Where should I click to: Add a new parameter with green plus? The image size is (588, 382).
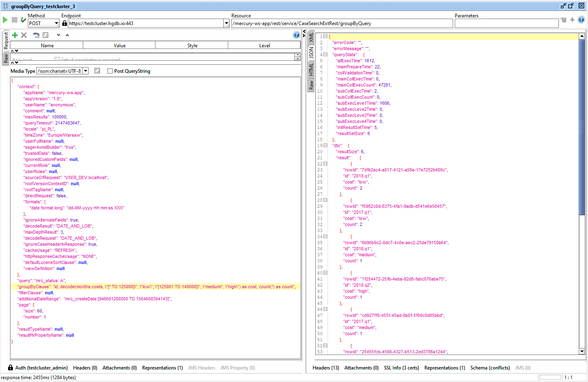(15, 35)
